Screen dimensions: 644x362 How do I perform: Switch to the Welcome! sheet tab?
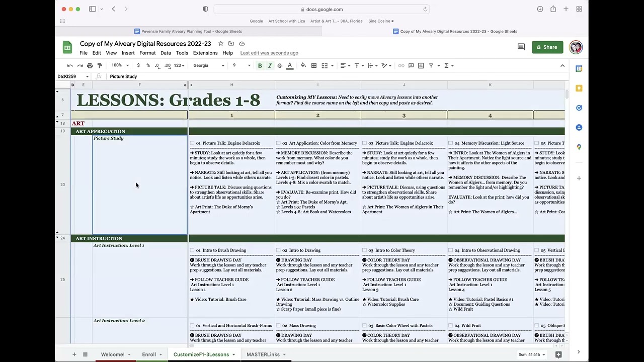tap(113, 354)
